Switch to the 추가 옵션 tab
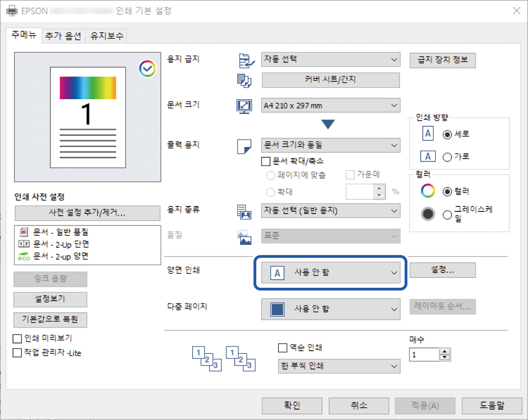528x420 pixels. click(63, 37)
